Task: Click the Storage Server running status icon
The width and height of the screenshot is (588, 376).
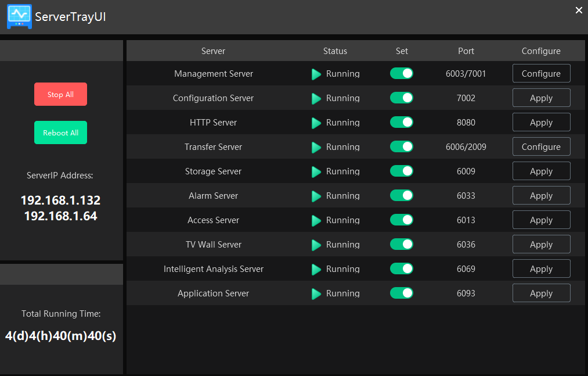Action: (x=316, y=172)
